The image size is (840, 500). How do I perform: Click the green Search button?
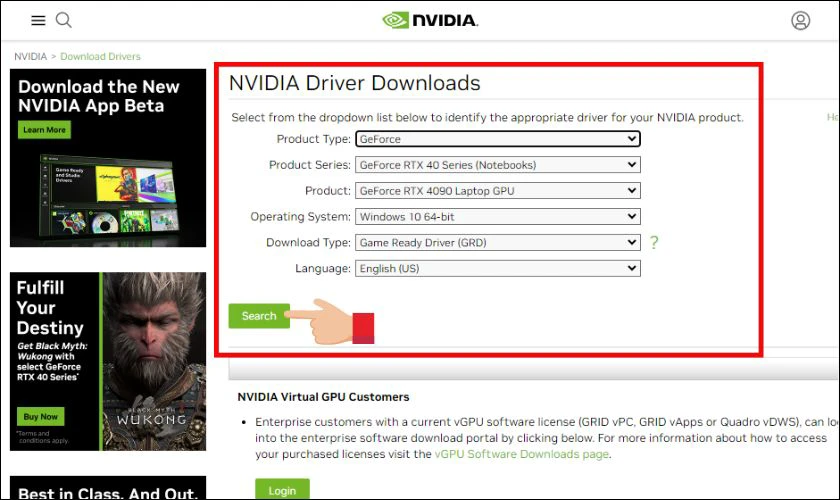point(259,316)
